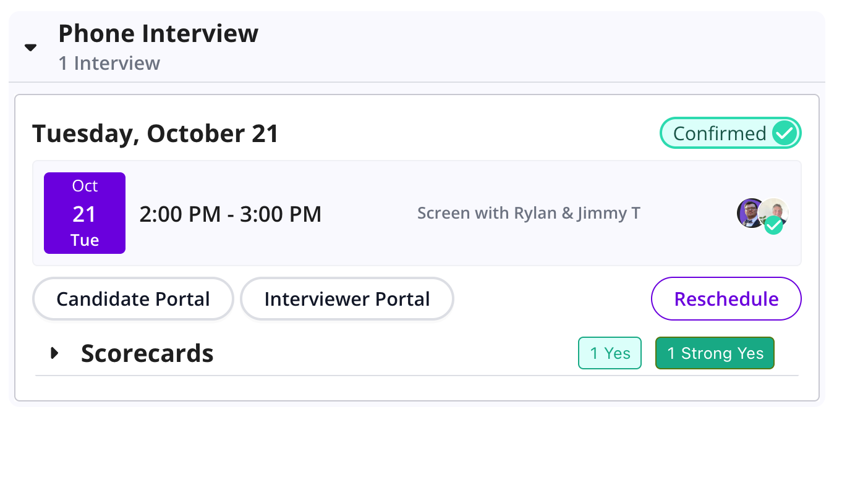The height and width of the screenshot is (504, 842).
Task: Click the green check badge on the avatars
Action: click(x=773, y=226)
